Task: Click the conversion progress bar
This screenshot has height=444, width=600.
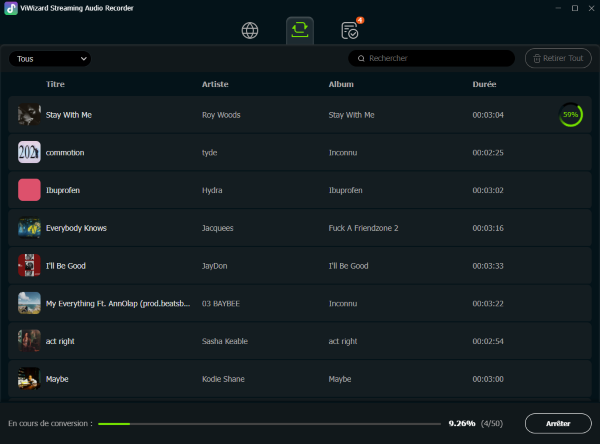Action: [270, 423]
